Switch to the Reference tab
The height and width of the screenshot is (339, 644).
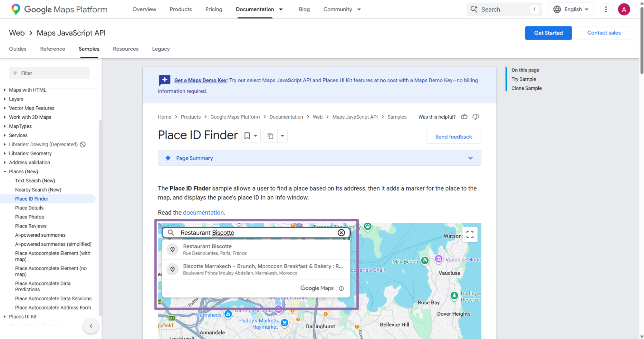tap(53, 49)
